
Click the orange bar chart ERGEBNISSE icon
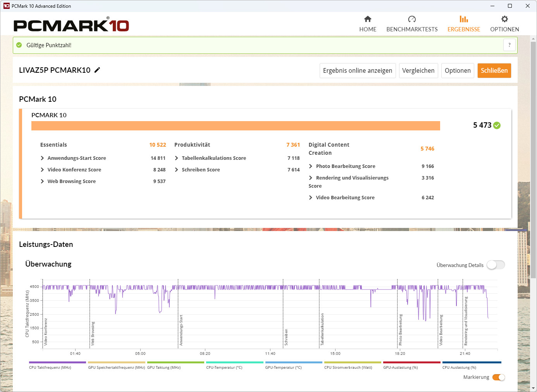click(x=464, y=19)
